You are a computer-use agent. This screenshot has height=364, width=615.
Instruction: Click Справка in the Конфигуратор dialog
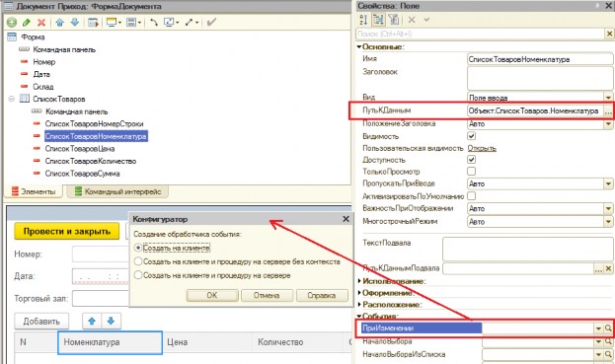click(x=322, y=295)
